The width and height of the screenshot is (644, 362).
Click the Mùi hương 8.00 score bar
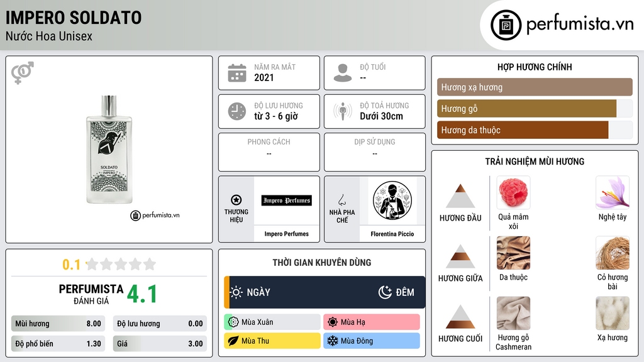pyautogui.click(x=58, y=324)
